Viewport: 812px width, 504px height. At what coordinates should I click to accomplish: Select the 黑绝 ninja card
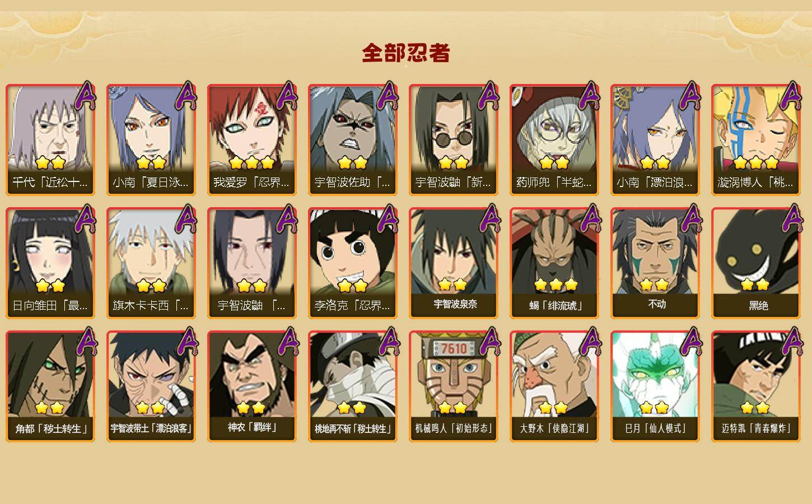click(756, 263)
